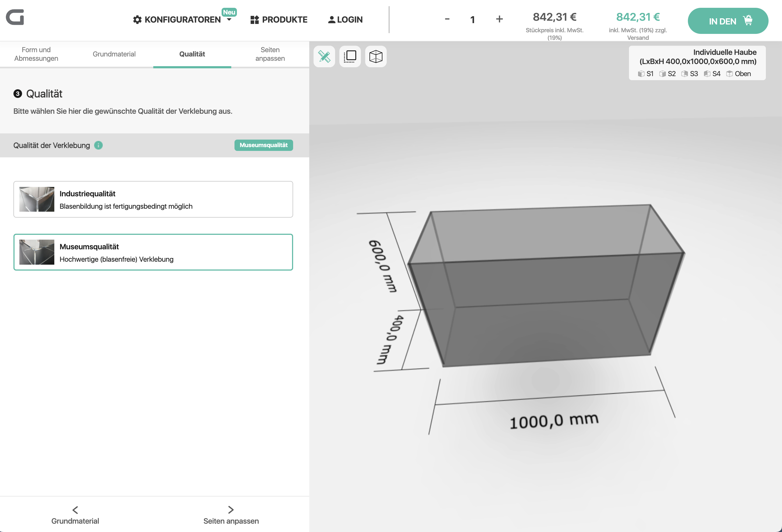This screenshot has height=532, width=782.
Task: Select side S4 in the legend
Action: click(712, 74)
